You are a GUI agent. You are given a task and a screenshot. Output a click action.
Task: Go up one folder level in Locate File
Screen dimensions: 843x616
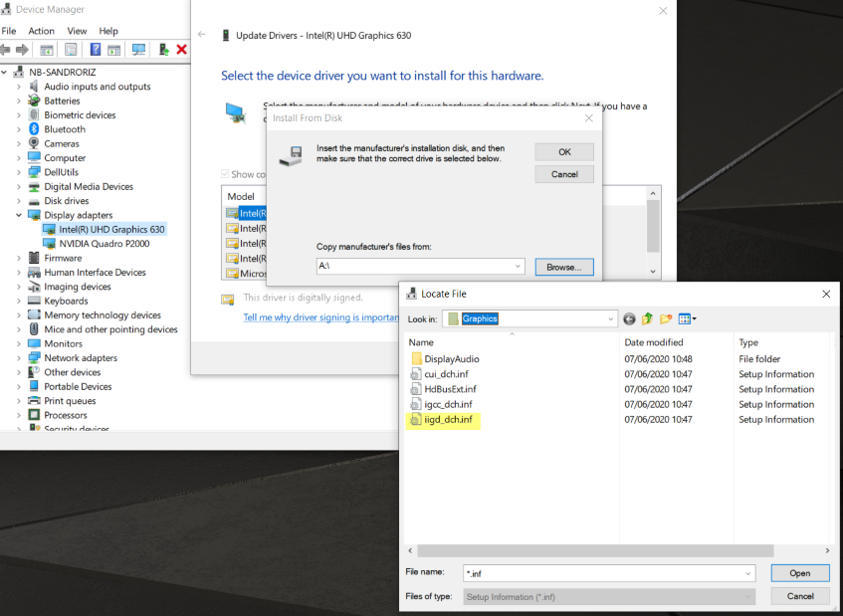[647, 319]
